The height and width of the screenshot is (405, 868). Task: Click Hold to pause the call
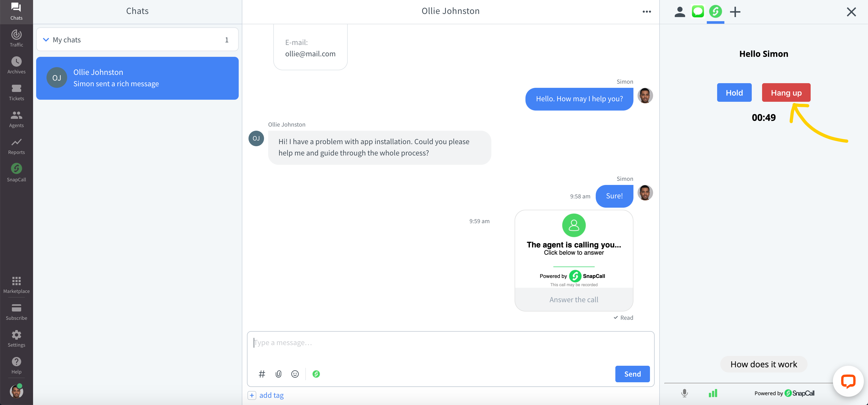coord(734,92)
